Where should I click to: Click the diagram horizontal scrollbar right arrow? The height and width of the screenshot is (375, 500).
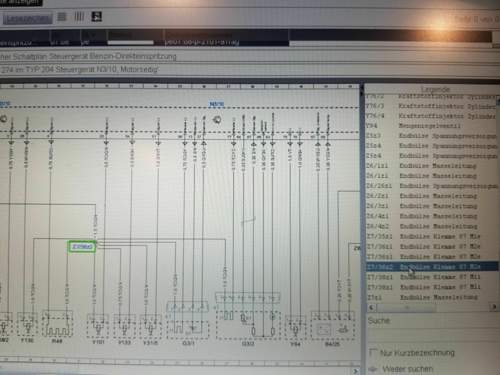click(355, 371)
